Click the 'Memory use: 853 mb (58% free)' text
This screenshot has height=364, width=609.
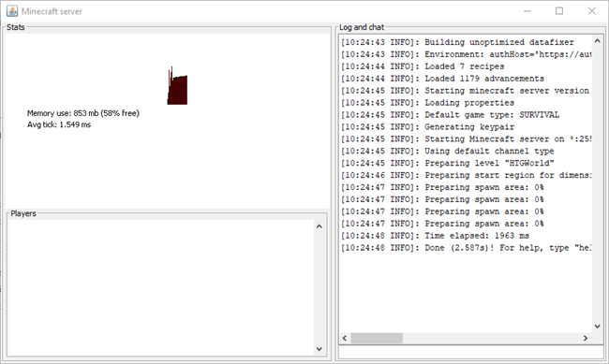83,113
